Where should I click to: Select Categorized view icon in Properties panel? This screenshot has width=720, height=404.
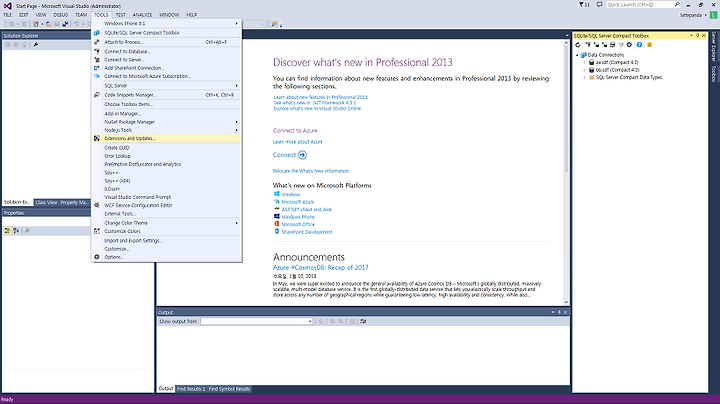7,230
